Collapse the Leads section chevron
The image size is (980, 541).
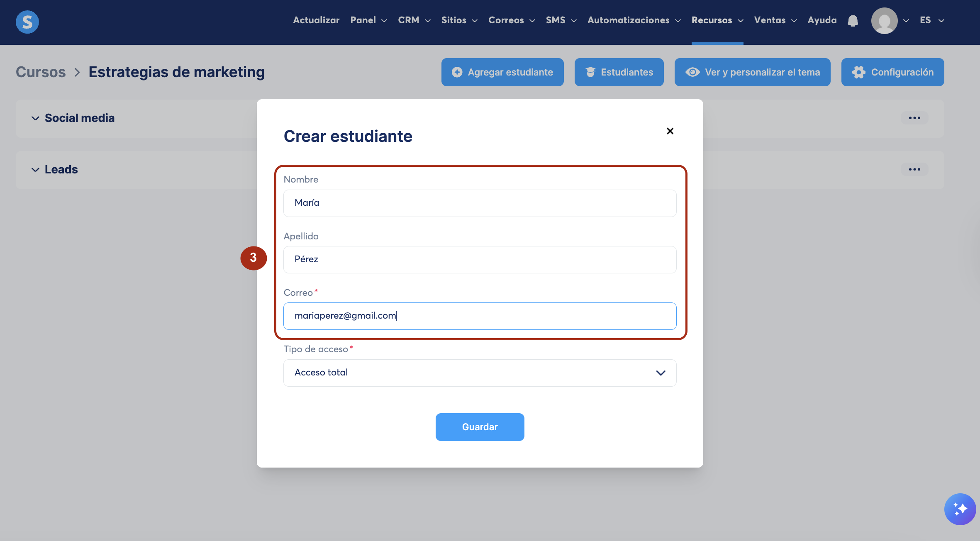[x=36, y=170]
